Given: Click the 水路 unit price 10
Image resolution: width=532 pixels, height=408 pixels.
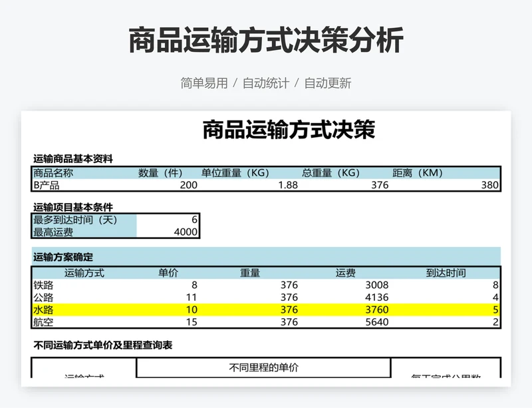Looking at the screenshot, I should (192, 309).
